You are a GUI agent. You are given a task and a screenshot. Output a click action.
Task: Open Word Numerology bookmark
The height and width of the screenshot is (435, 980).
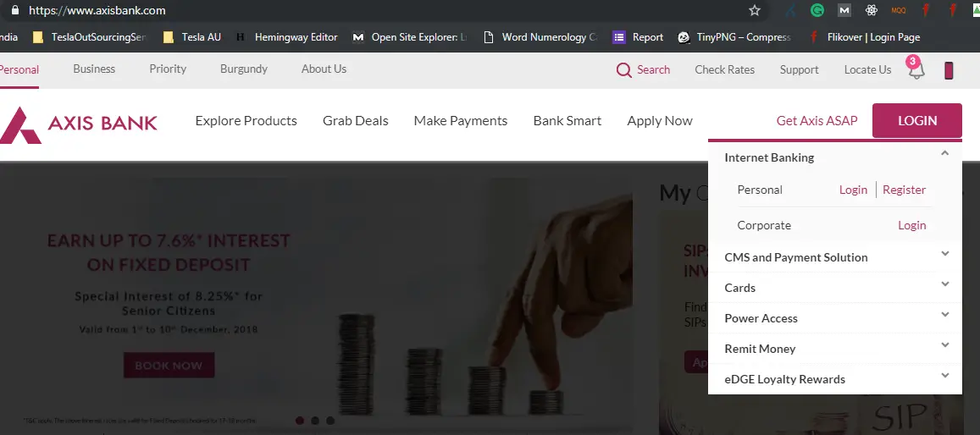pyautogui.click(x=540, y=37)
